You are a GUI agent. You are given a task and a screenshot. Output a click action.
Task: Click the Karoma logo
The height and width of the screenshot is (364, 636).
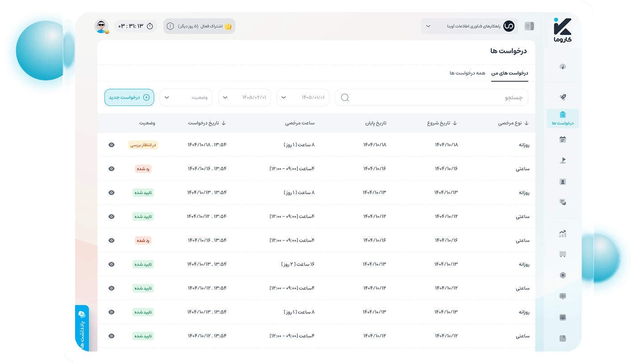(x=562, y=30)
